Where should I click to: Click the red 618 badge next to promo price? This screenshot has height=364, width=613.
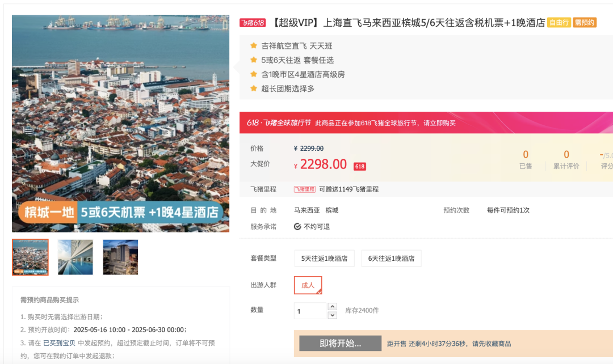click(x=360, y=166)
